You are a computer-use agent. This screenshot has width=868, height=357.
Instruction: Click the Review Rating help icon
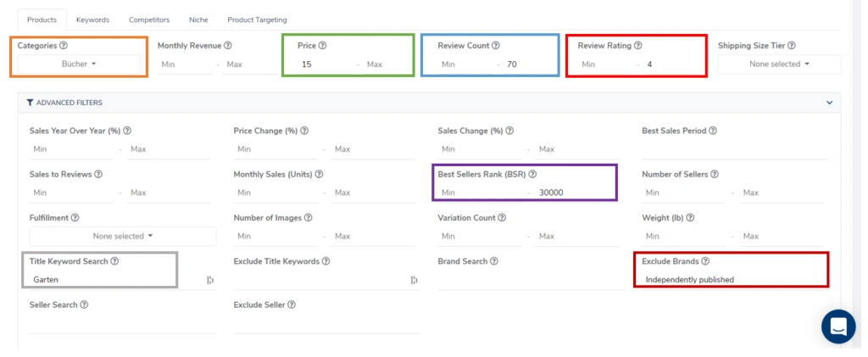(x=637, y=46)
